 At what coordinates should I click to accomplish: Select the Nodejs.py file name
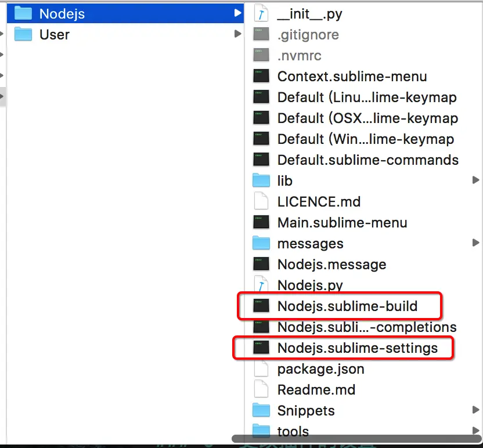310,286
